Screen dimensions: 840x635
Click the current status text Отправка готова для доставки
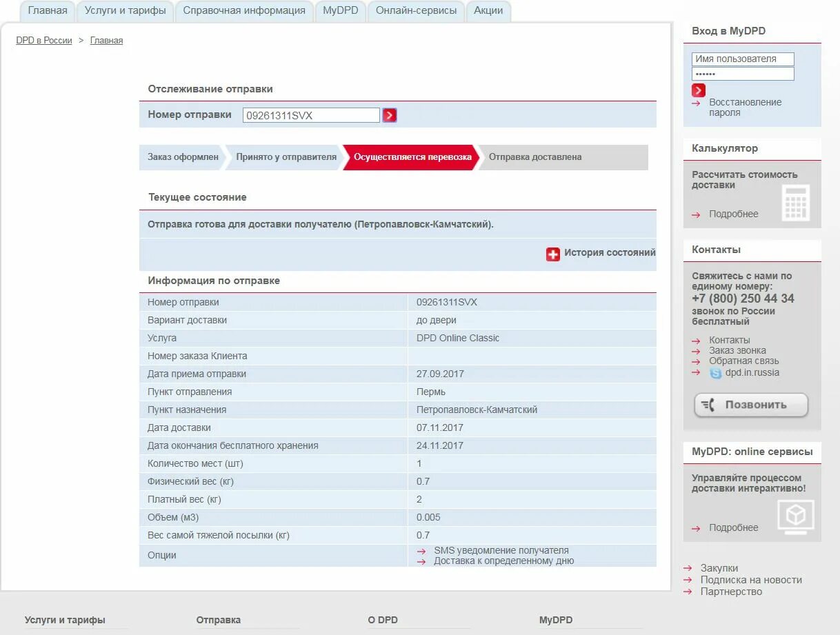pyautogui.click(x=321, y=225)
